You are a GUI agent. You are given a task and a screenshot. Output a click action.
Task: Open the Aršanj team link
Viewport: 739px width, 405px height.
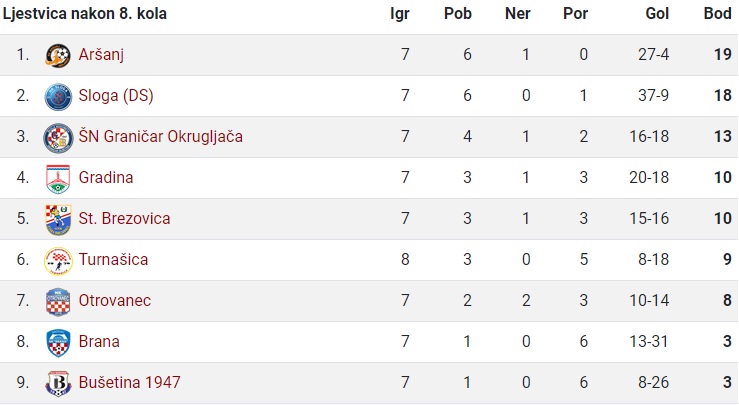click(101, 55)
